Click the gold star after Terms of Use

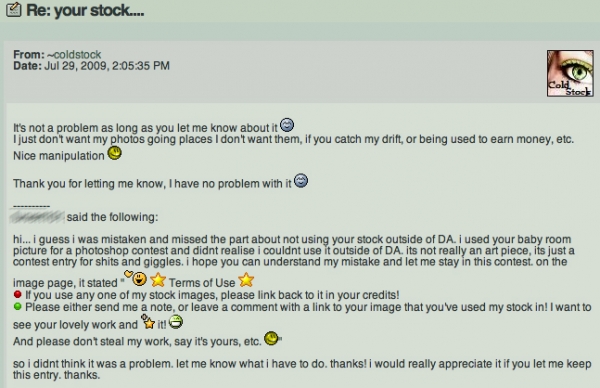pyautogui.click(x=246, y=280)
